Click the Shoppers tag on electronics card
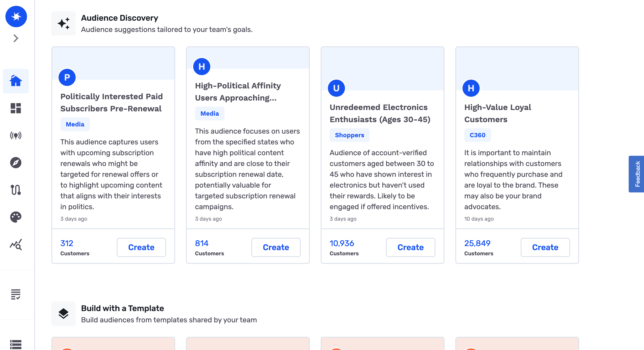644x350 pixels. 349,135
